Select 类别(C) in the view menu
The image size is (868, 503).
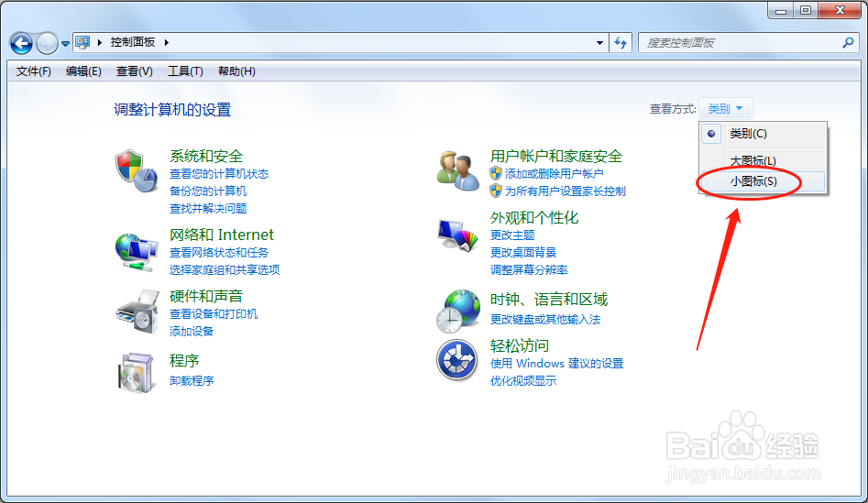point(763,134)
